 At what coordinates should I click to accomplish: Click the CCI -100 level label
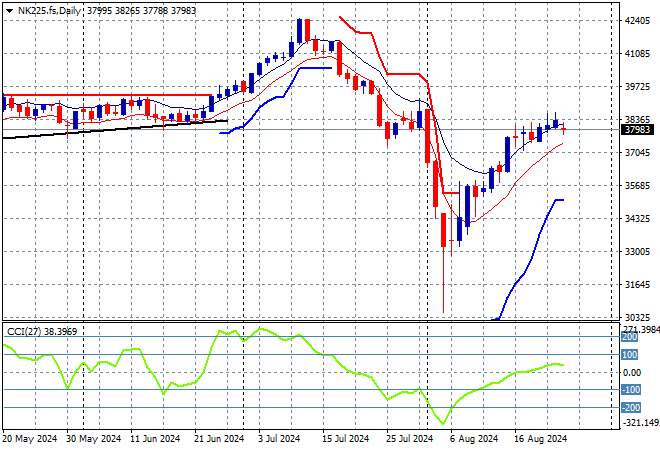tap(631, 390)
